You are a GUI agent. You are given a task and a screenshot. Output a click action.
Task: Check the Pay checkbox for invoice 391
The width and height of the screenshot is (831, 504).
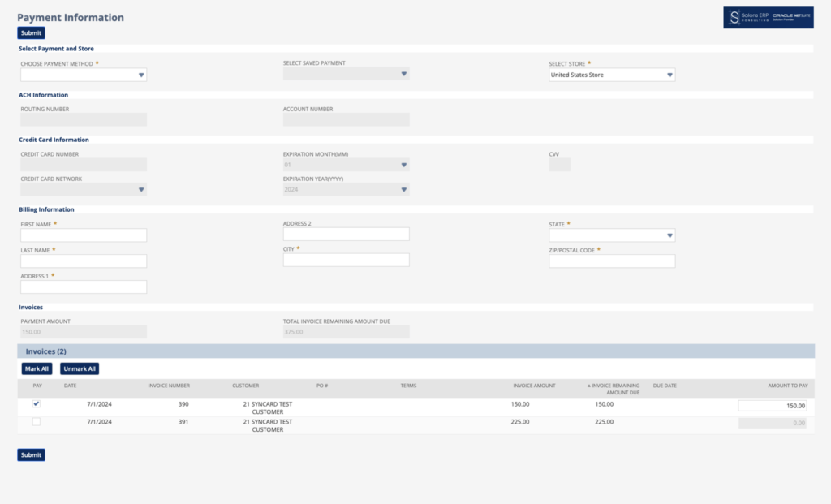(x=37, y=422)
